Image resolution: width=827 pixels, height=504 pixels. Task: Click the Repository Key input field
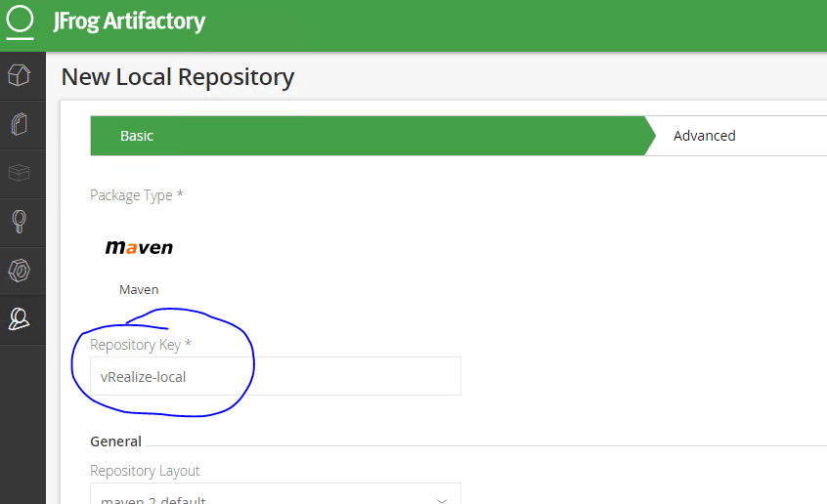pos(276,376)
